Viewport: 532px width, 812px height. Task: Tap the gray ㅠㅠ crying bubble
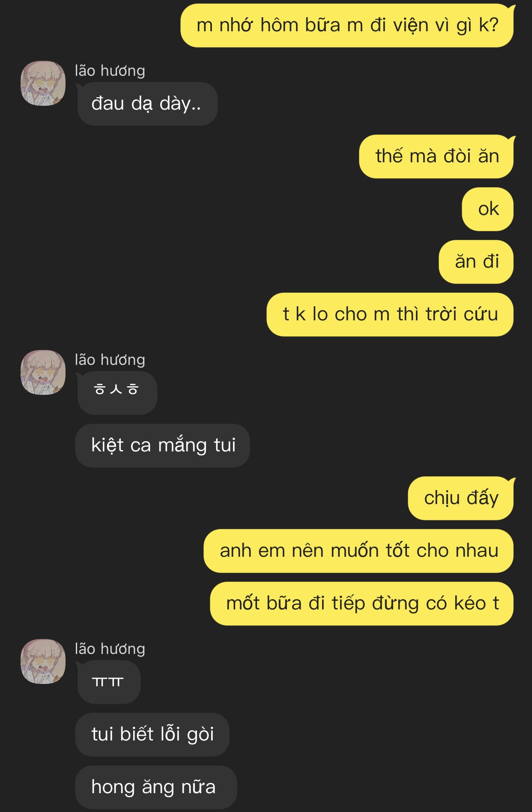[108, 682]
